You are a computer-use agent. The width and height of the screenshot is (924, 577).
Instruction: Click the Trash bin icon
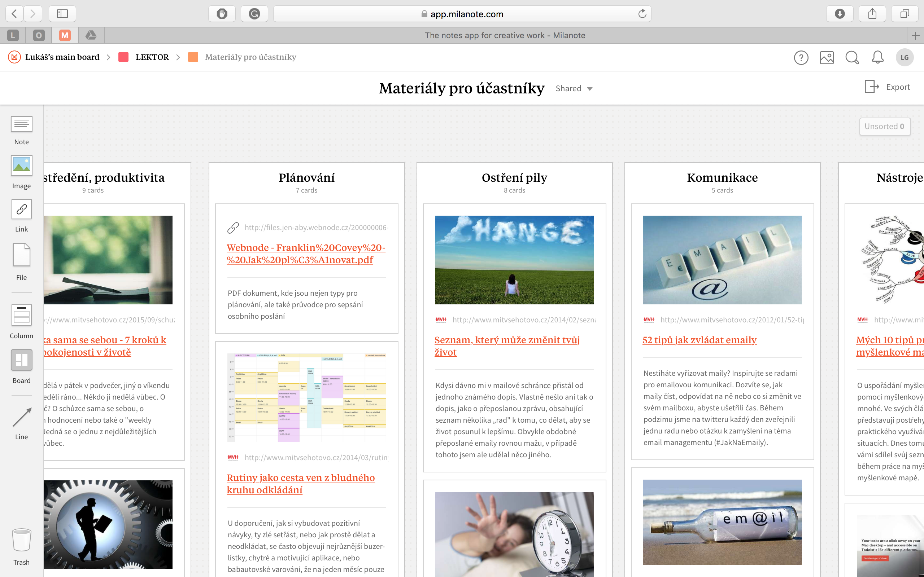coord(21,540)
